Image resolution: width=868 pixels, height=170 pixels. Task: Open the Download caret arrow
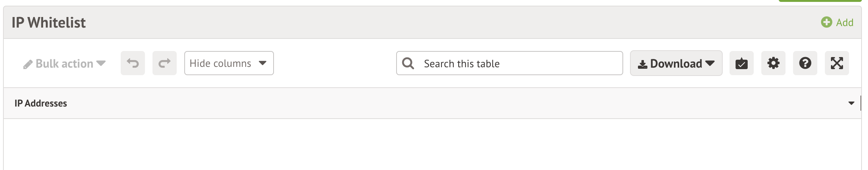coord(710,63)
